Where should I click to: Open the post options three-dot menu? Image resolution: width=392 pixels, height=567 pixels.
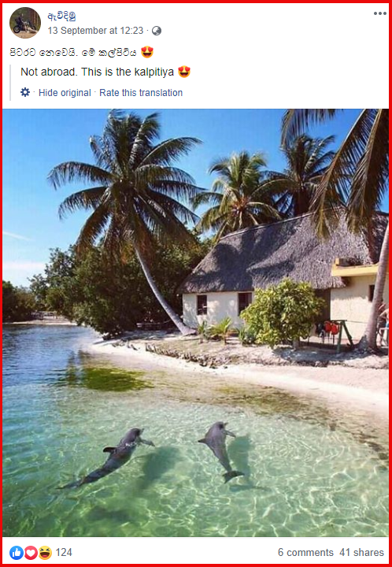379,13
